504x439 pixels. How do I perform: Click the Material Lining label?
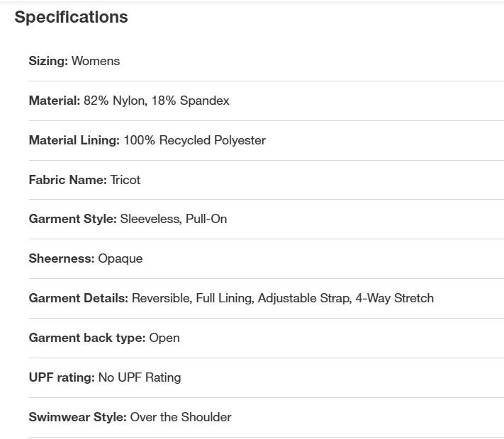pyautogui.click(x=74, y=140)
